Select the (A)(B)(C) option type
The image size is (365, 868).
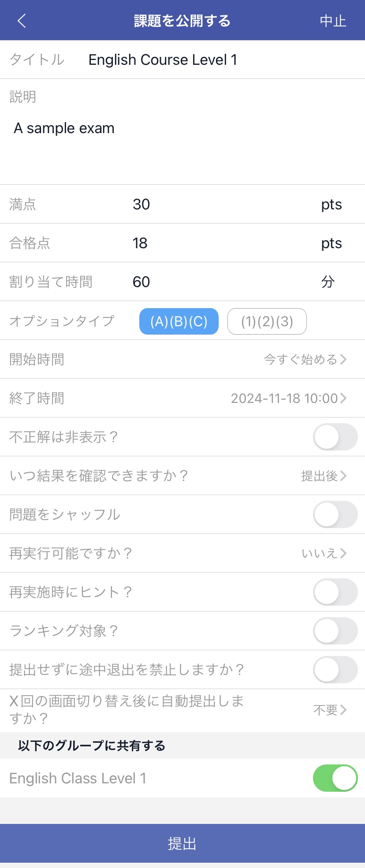click(x=179, y=321)
